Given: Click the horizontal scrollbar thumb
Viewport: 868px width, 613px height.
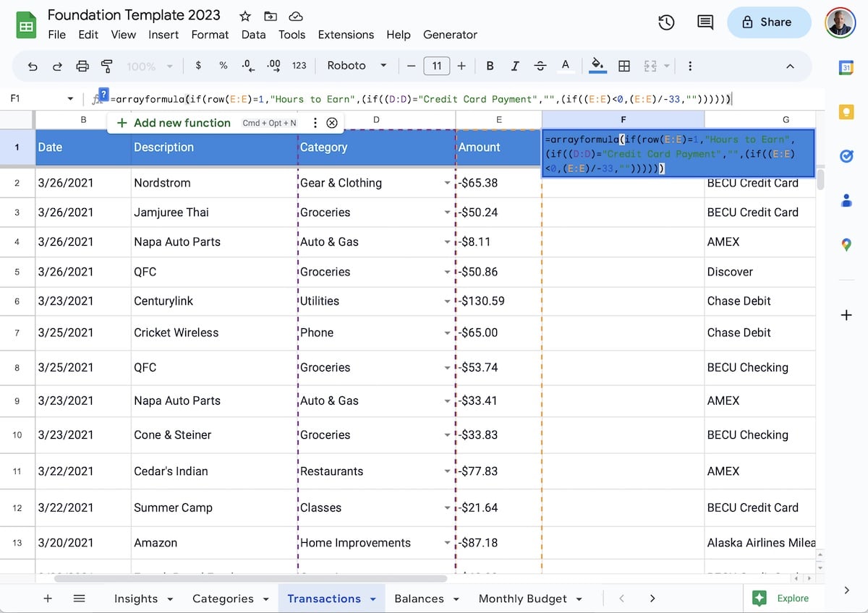Looking at the screenshot, I should click(x=250, y=578).
